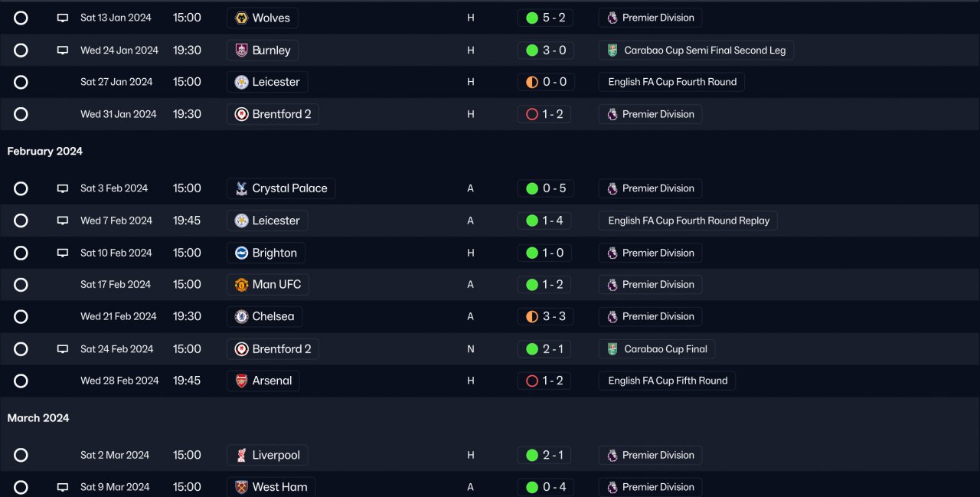The image size is (980, 497).
Task: Open the Brentford 2 team in the Carabao Cup Final row
Action: coord(281,349)
